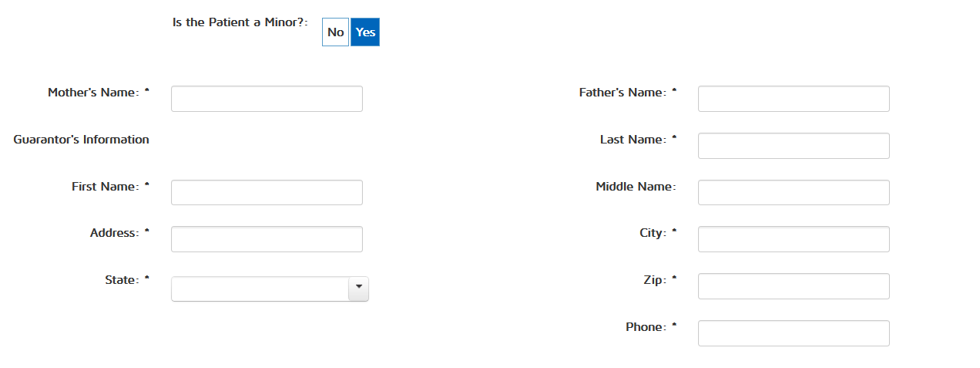This screenshot has height=368, width=980.
Task: Select Yes for patient minor question
Action: [x=365, y=32]
